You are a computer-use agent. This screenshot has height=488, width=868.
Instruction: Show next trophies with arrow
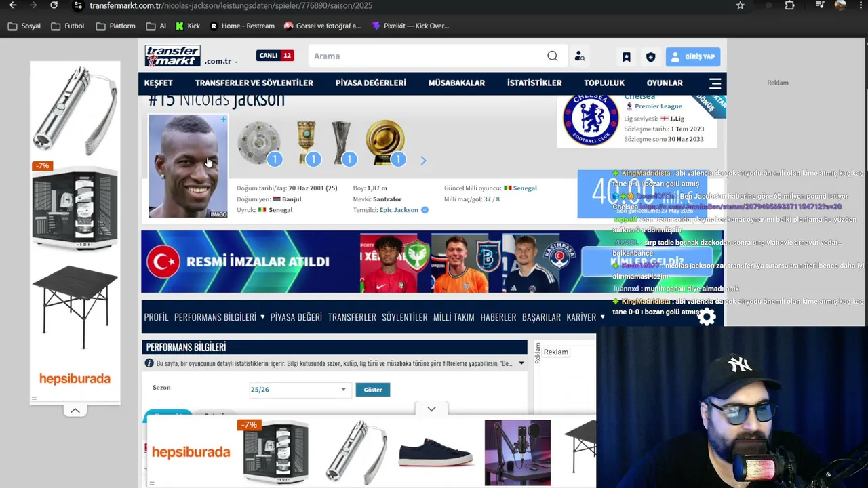pyautogui.click(x=423, y=161)
